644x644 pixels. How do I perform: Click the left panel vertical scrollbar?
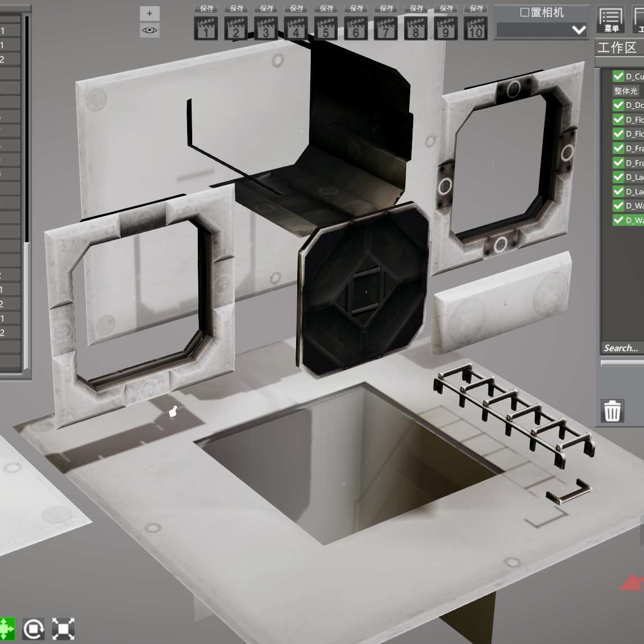coord(27,193)
